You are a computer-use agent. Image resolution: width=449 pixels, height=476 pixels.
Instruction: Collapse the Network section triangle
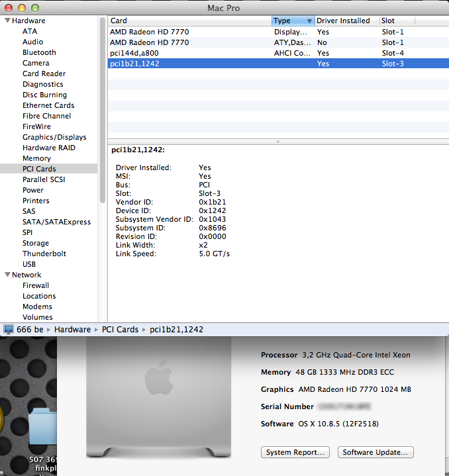tap(7, 275)
